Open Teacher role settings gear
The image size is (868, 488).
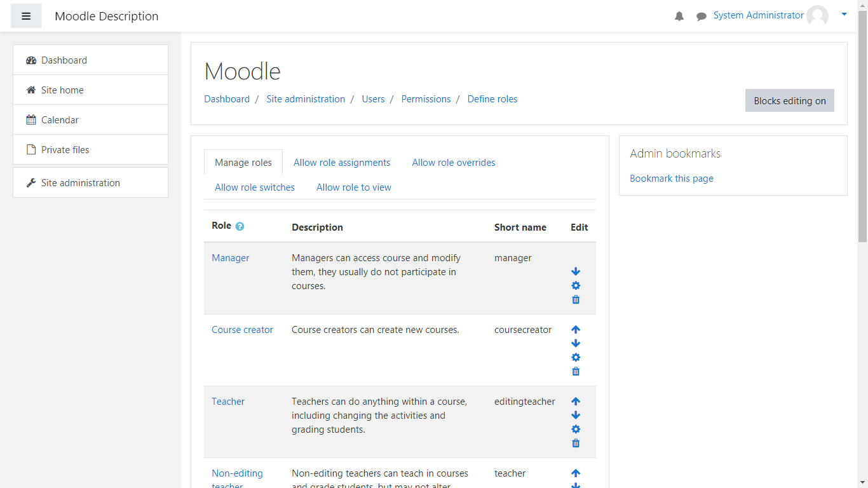point(576,429)
